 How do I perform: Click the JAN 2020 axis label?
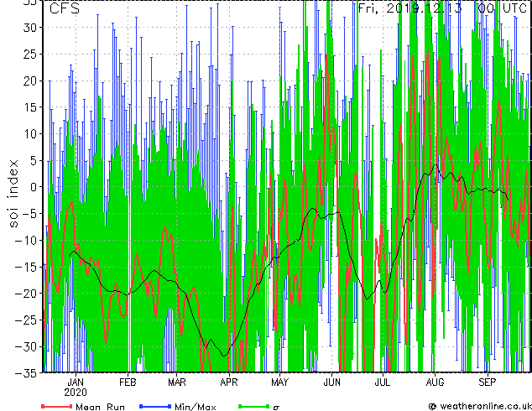coord(76,388)
